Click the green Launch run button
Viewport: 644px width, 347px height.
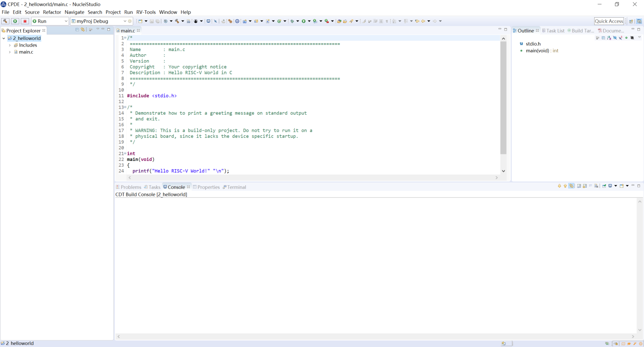[15, 21]
